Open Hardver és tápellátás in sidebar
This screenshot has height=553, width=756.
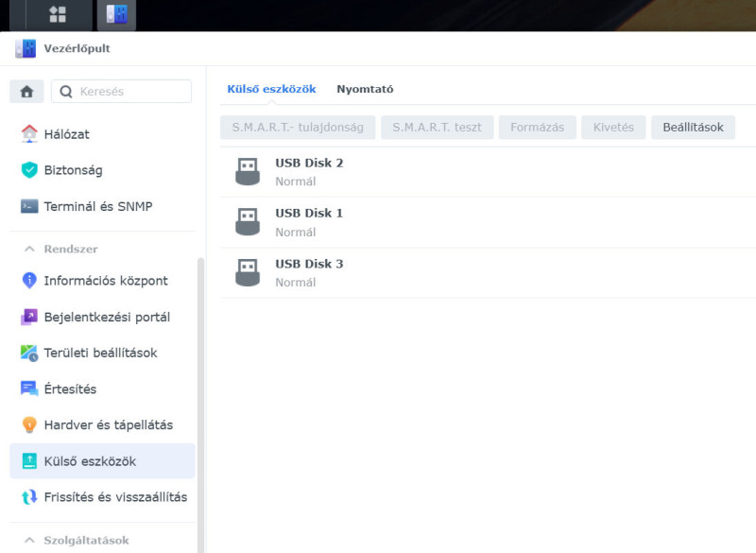tap(102, 424)
